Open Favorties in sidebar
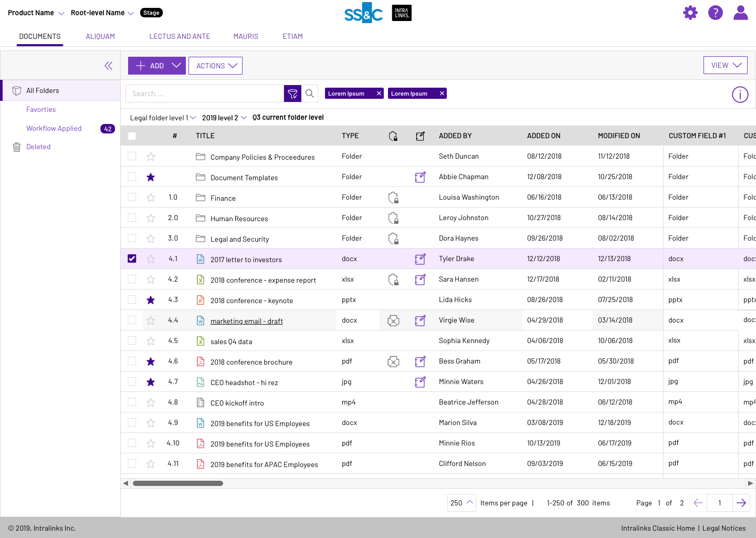 pyautogui.click(x=41, y=109)
